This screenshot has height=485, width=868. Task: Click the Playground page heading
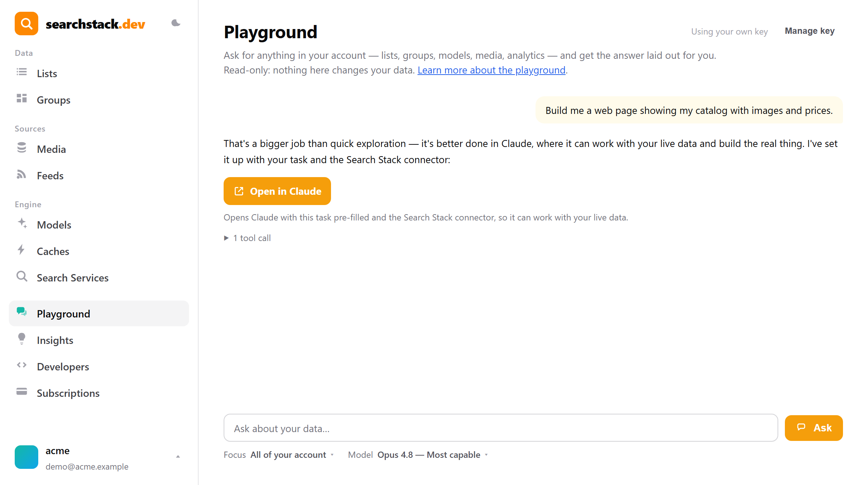click(270, 32)
